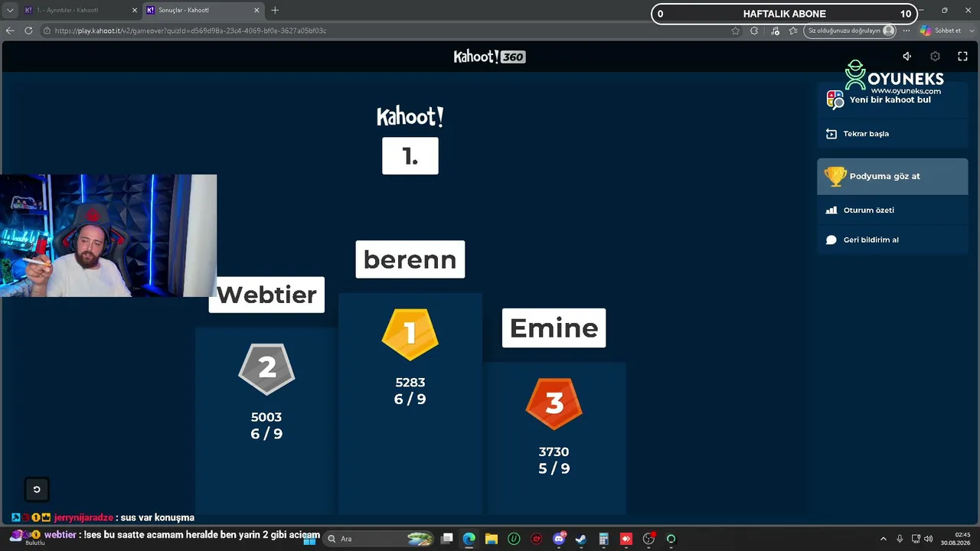
Task: Toggle Kahoot fullscreen mode
Action: tap(963, 56)
